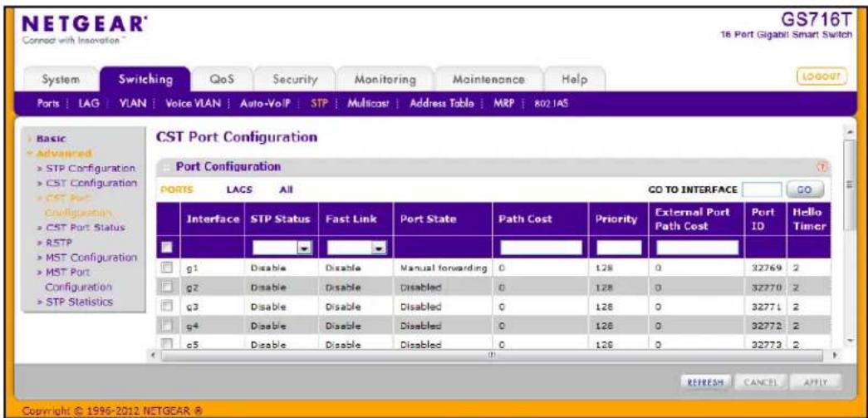Viewport: 868px width, 418px height.
Task: Open the Multicast submenu
Action: pos(368,104)
